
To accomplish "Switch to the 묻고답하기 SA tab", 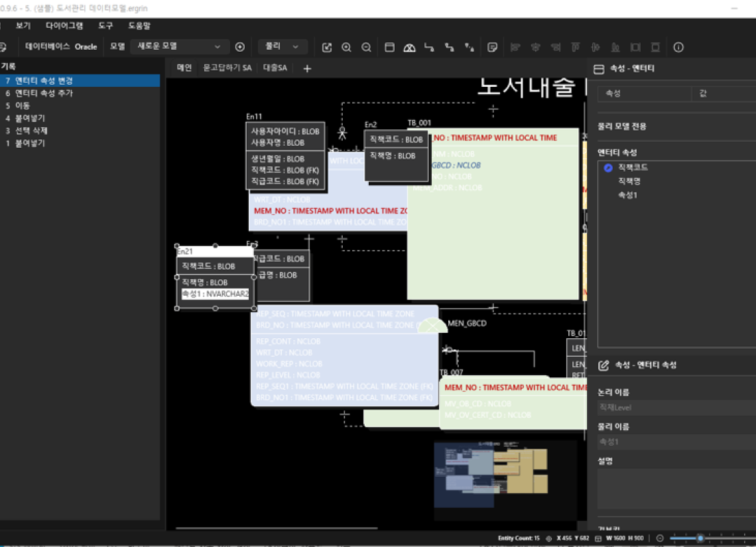I will pos(227,68).
